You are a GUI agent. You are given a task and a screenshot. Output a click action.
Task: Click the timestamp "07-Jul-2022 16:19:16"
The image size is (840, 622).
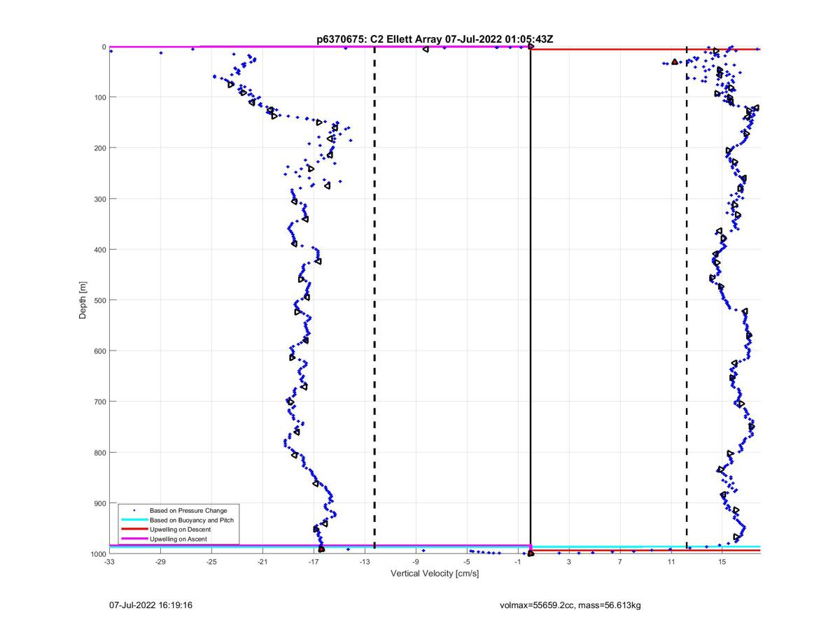151,605
